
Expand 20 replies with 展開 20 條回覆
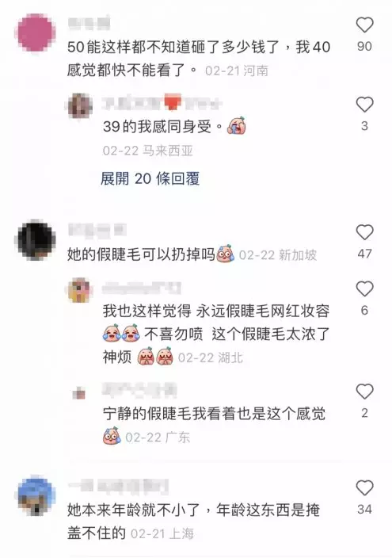(x=150, y=178)
